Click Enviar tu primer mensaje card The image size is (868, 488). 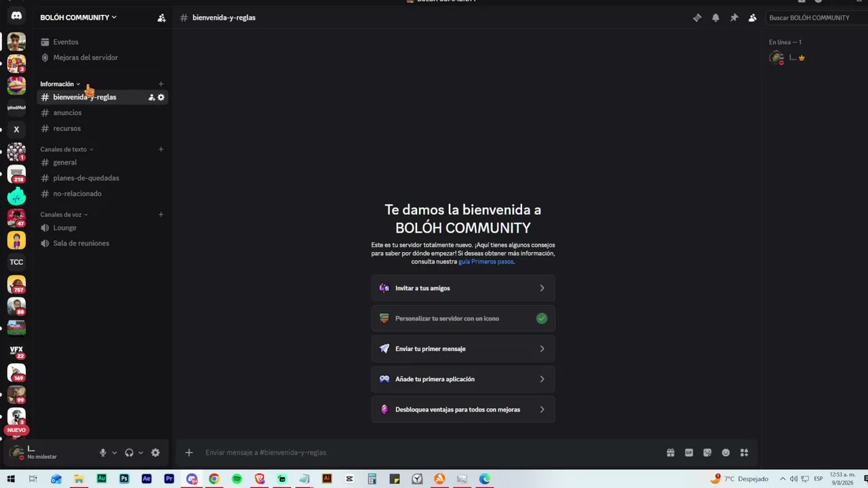pos(463,349)
